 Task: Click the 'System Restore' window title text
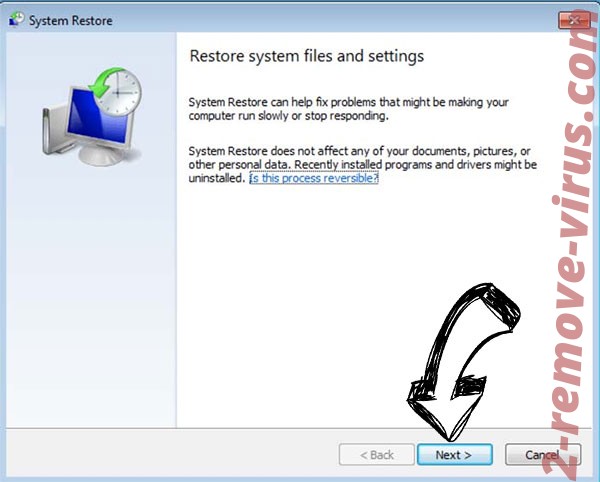tap(70, 21)
